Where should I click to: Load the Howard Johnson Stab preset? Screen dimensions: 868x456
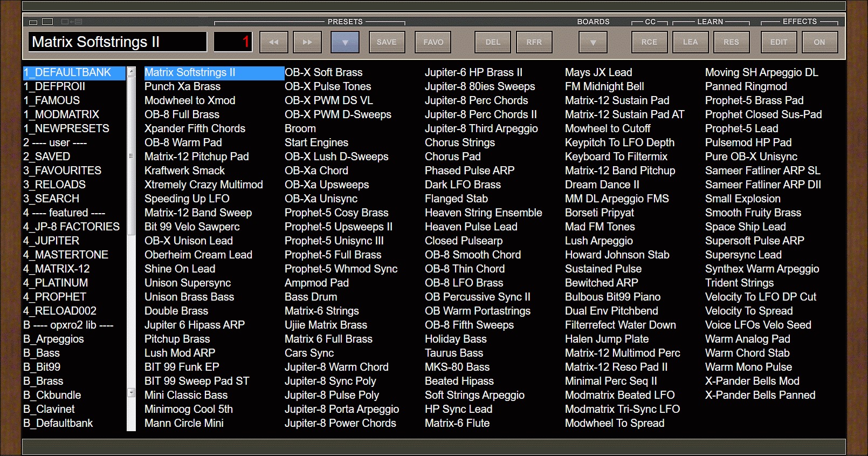tap(617, 255)
